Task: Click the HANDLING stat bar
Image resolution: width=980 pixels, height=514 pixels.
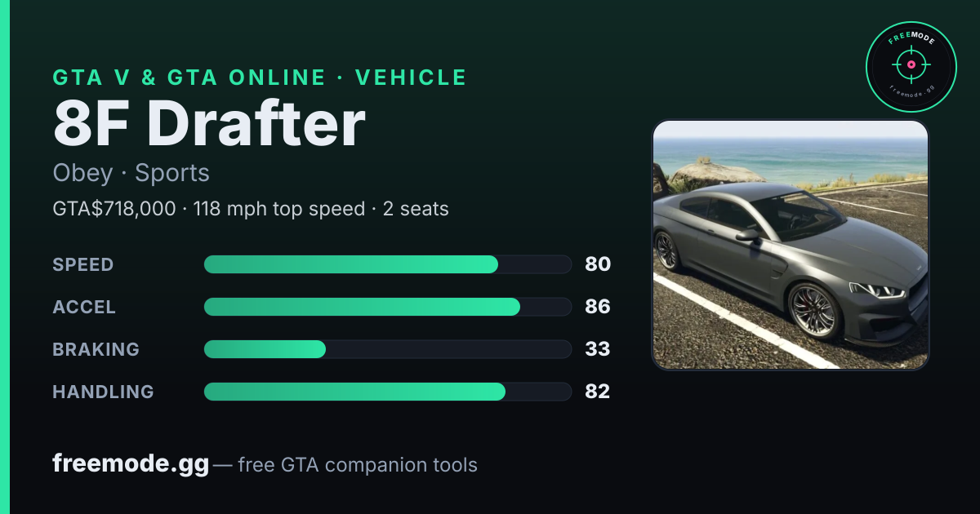Action: point(388,392)
